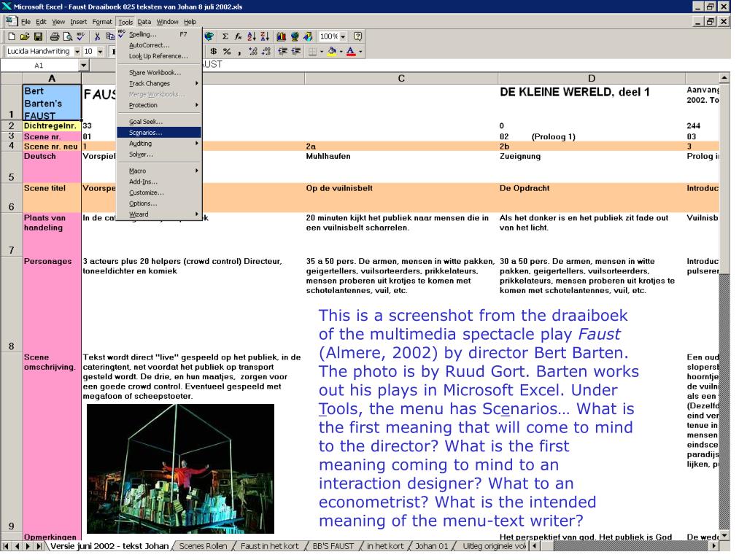Go to last sheet tab button

tap(39, 546)
